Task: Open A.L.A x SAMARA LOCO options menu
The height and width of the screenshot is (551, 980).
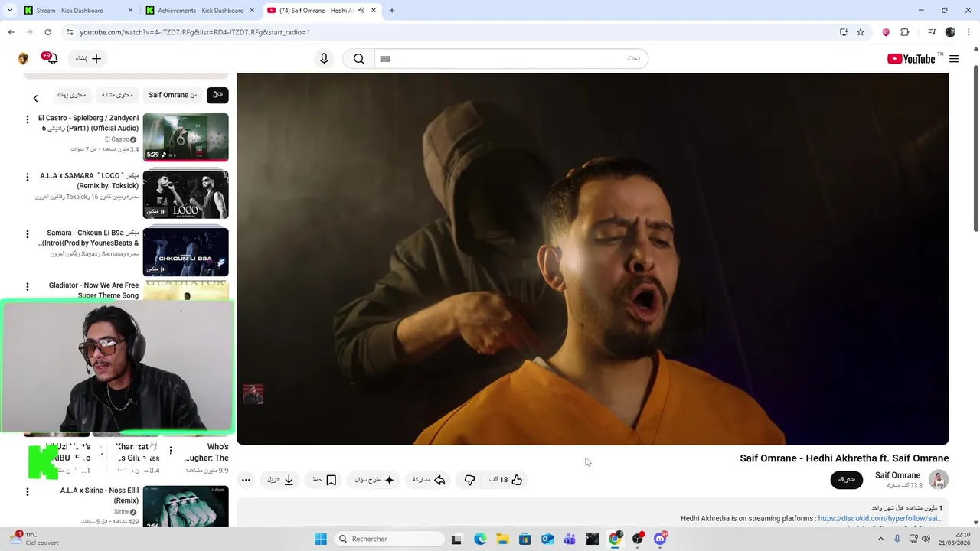Action: 28,177
